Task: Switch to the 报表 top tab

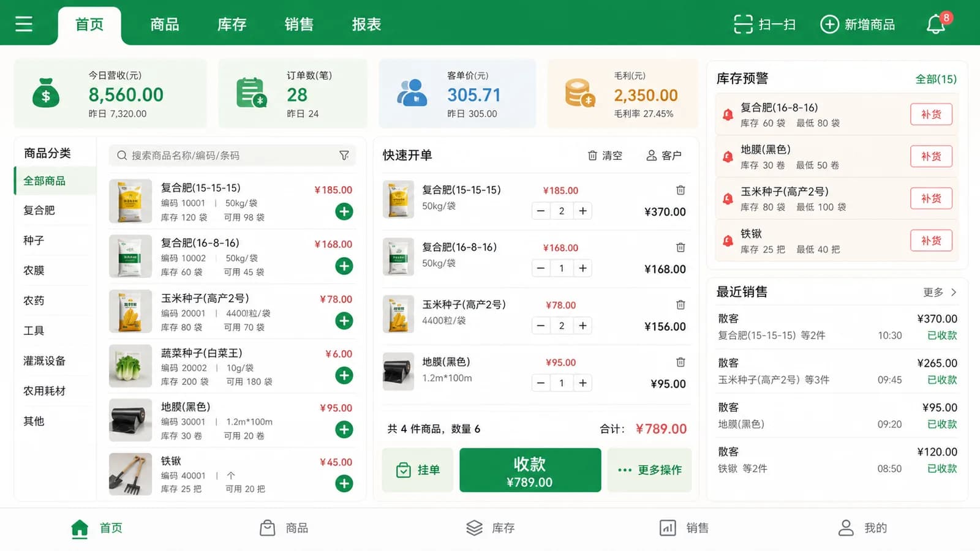Action: (366, 24)
